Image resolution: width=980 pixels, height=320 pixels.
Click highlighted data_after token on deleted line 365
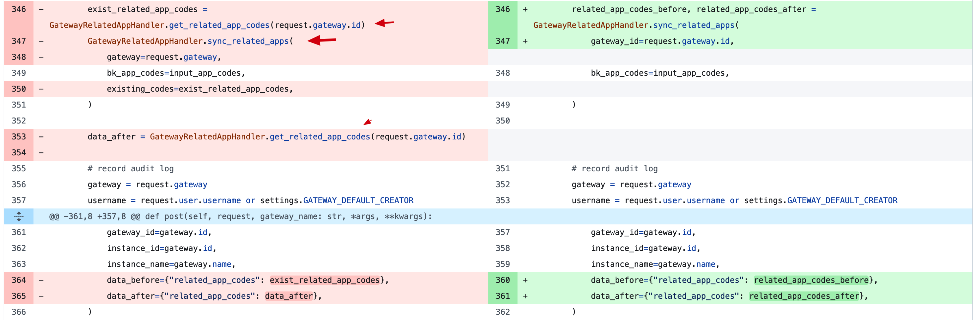(x=289, y=296)
